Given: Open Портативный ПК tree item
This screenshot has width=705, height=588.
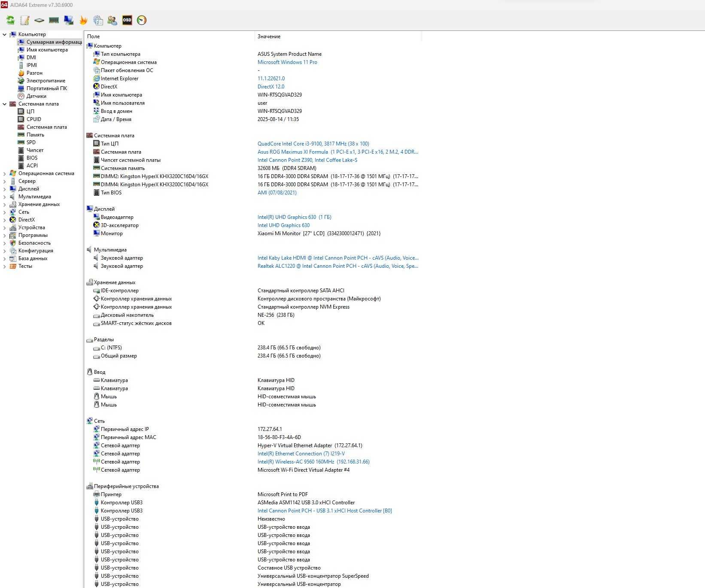Looking at the screenshot, I should pyautogui.click(x=47, y=88).
